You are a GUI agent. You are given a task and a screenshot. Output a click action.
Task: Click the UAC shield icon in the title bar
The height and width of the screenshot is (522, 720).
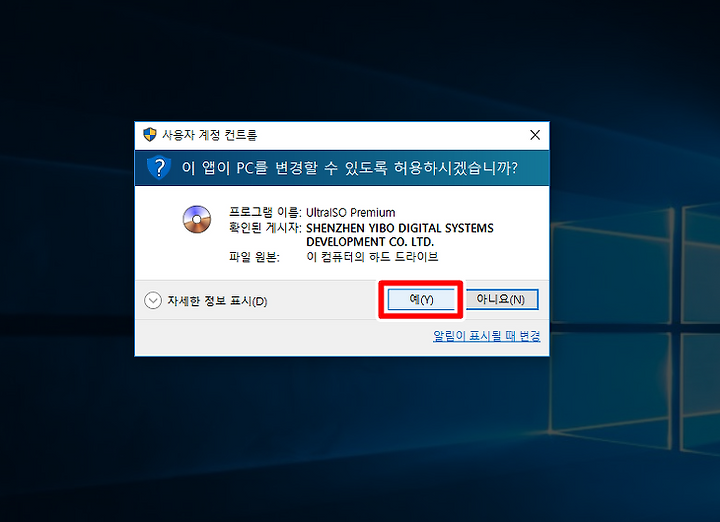click(x=150, y=135)
